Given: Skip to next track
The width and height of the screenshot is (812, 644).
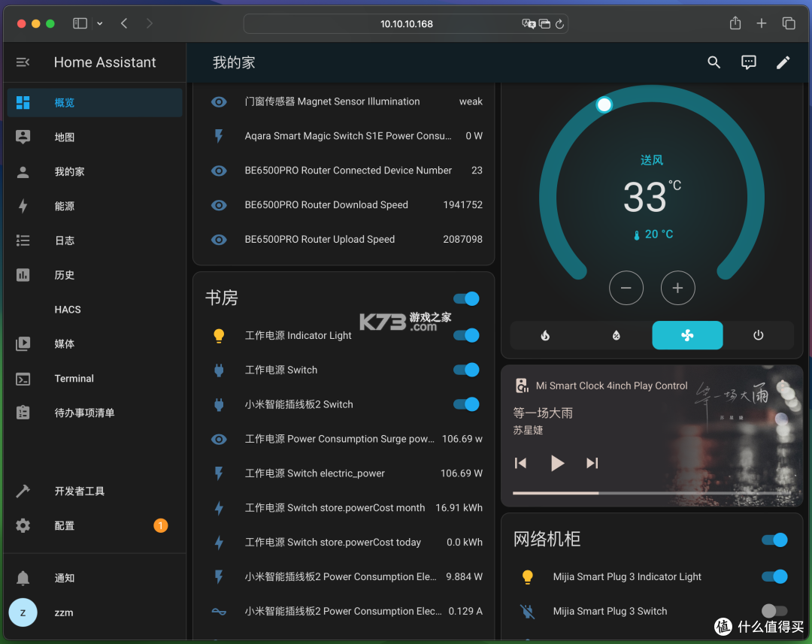Looking at the screenshot, I should (x=592, y=463).
